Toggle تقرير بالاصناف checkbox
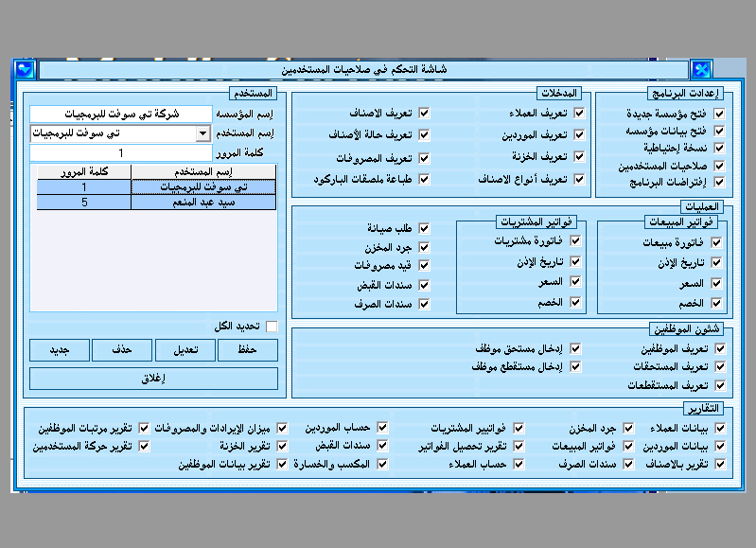This screenshot has width=756, height=548. pos(720,464)
